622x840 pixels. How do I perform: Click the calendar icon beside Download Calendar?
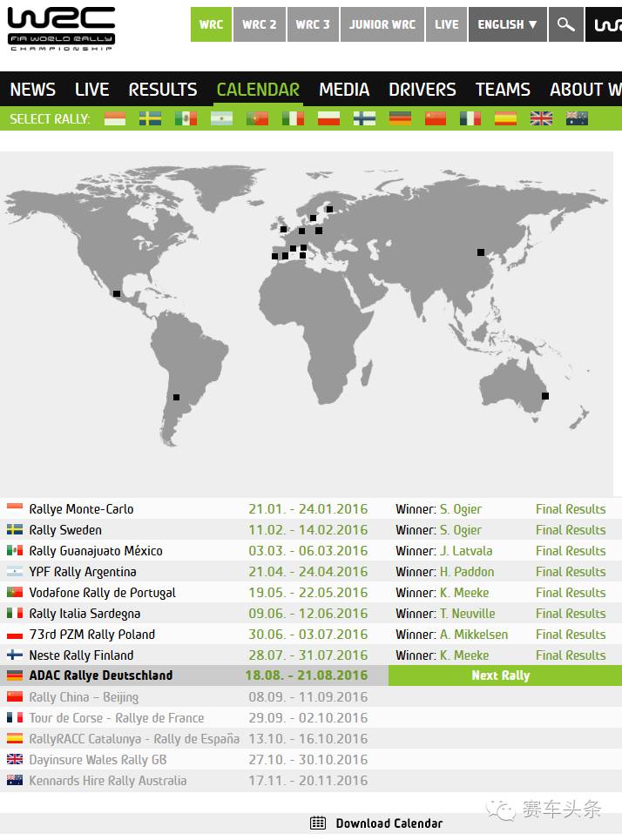318,823
